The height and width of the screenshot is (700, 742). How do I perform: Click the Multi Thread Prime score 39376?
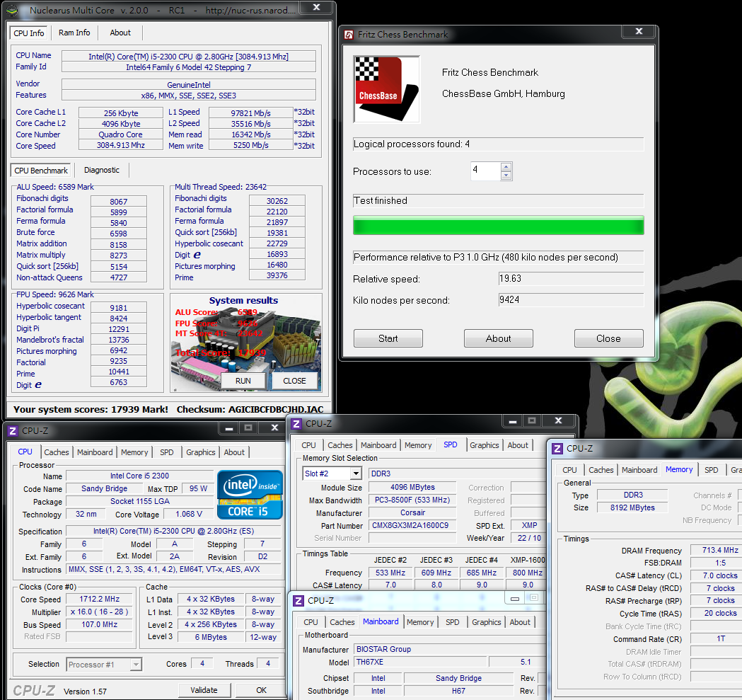click(277, 275)
